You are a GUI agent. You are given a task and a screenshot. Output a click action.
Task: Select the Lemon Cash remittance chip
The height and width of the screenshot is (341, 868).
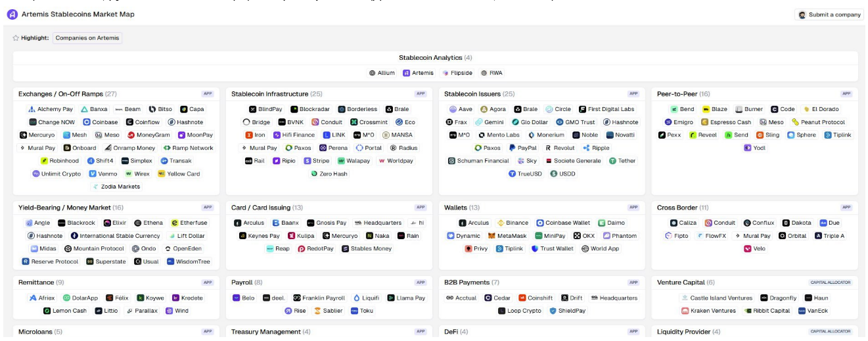click(x=65, y=311)
